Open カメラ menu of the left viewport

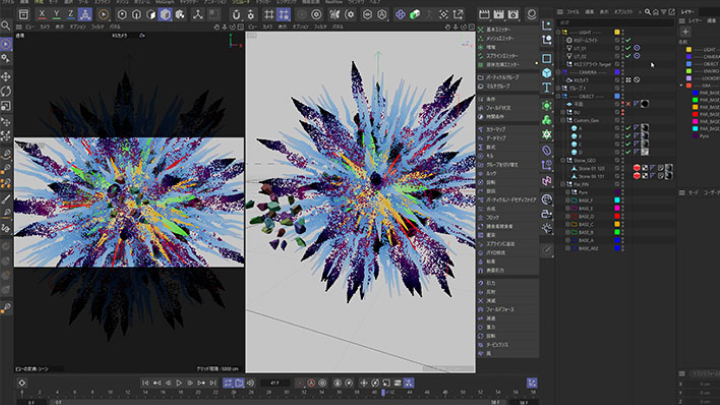pos(45,27)
